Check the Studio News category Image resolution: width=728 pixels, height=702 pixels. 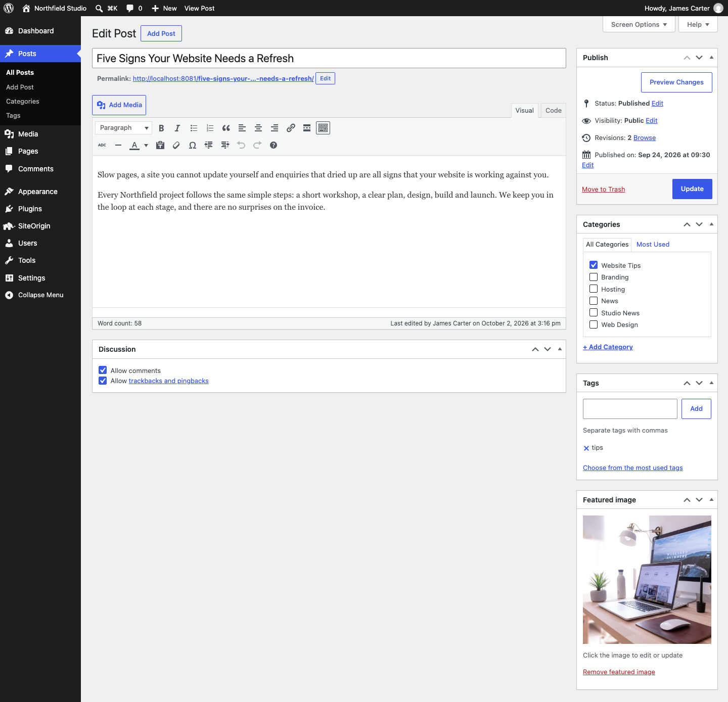pyautogui.click(x=594, y=312)
